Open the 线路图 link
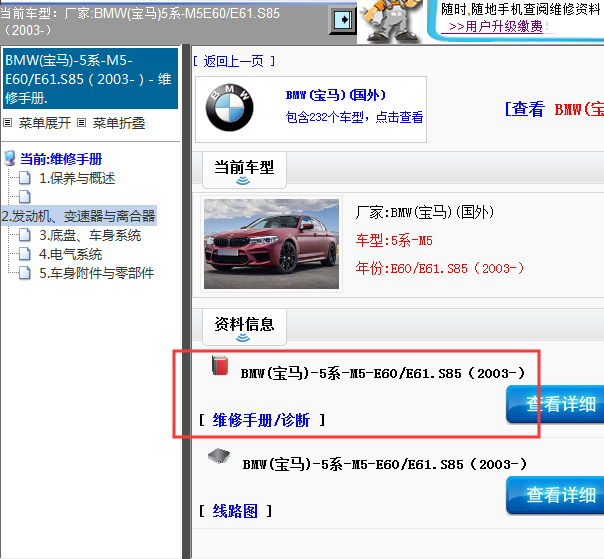This screenshot has height=559, width=604. tap(235, 511)
